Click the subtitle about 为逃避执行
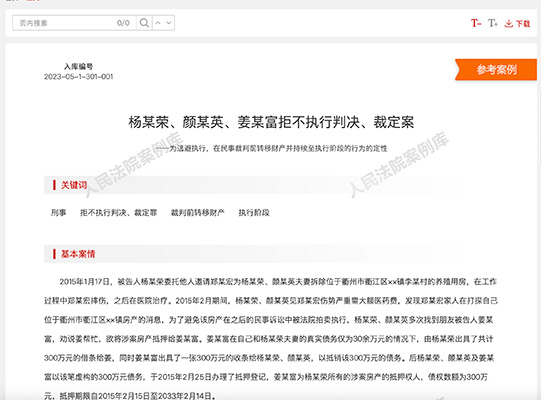Viewport: 541px width, 400px height. click(x=271, y=148)
